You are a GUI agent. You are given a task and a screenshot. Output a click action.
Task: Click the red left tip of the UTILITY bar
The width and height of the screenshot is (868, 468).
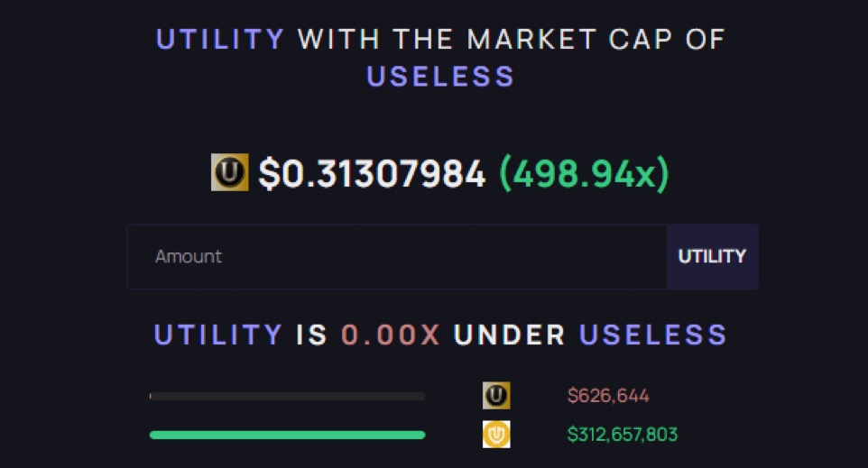click(151, 396)
